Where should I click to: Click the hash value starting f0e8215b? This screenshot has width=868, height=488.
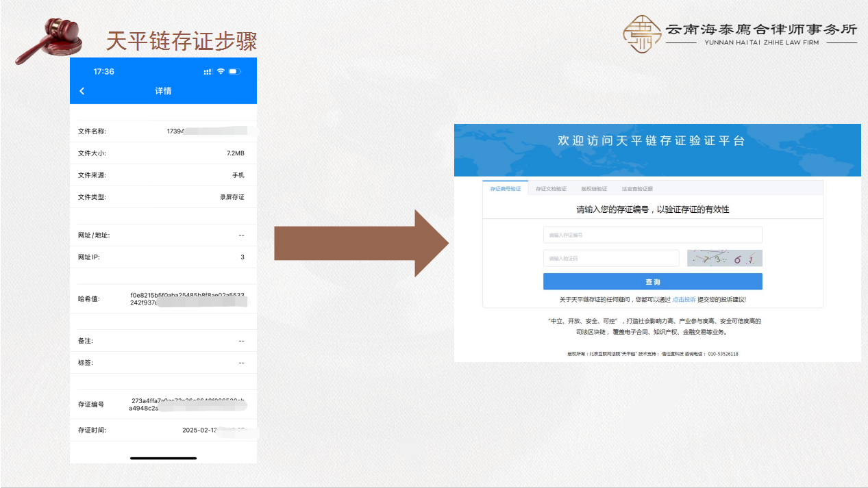point(187,298)
